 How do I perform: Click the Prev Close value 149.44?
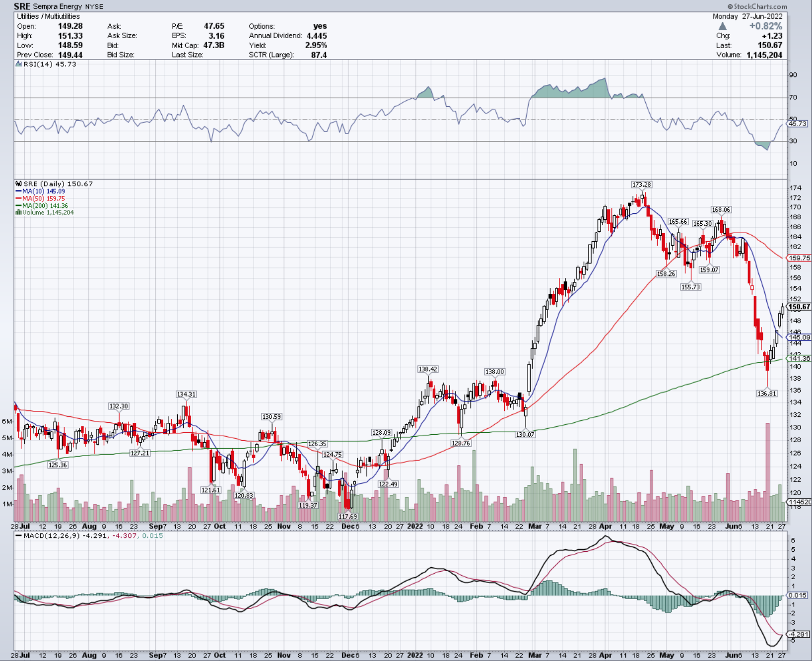click(x=70, y=55)
